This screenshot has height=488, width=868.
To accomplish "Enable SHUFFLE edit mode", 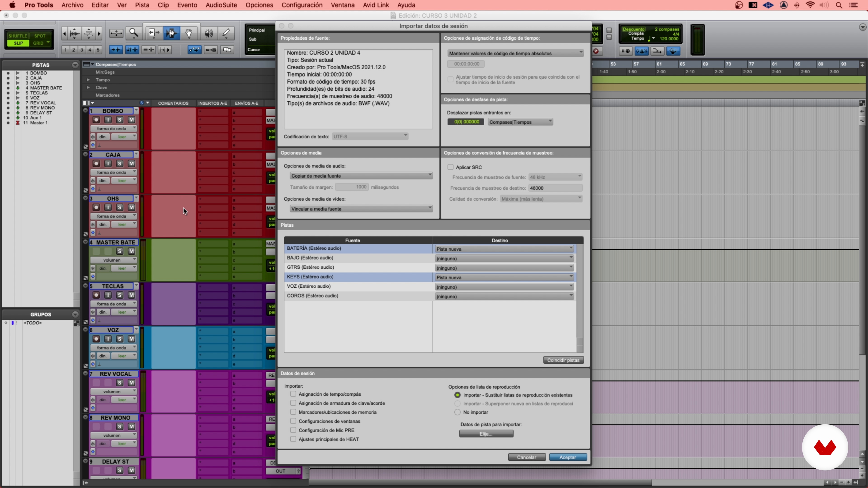I will [x=18, y=36].
